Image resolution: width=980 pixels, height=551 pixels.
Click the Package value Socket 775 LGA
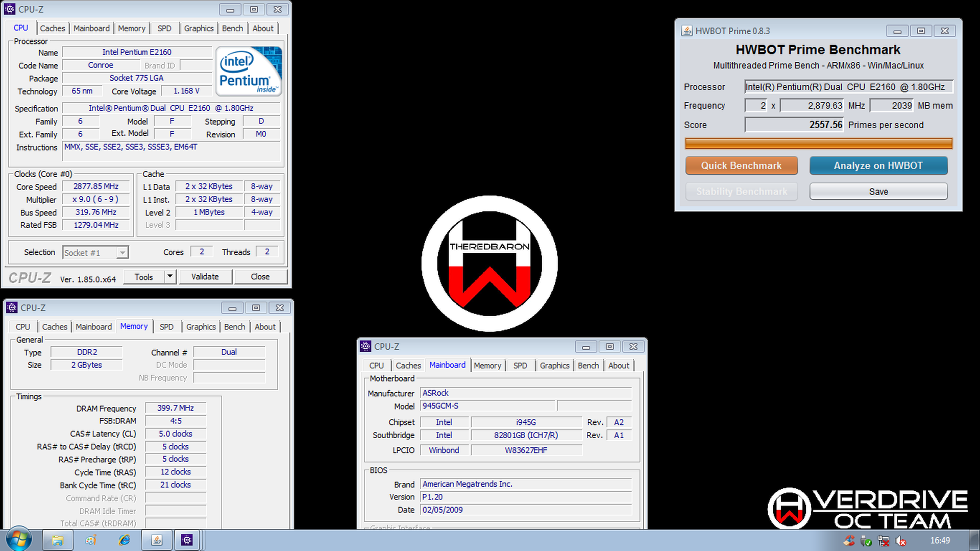pyautogui.click(x=137, y=78)
